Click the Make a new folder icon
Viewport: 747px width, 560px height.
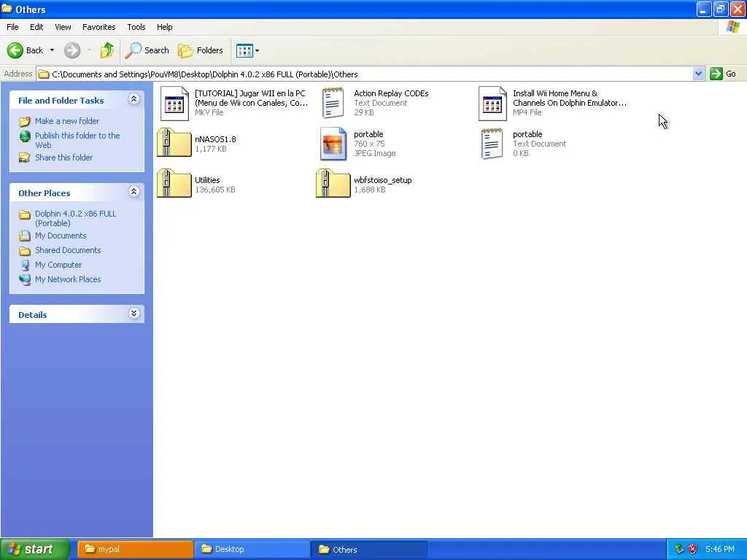(x=24, y=122)
